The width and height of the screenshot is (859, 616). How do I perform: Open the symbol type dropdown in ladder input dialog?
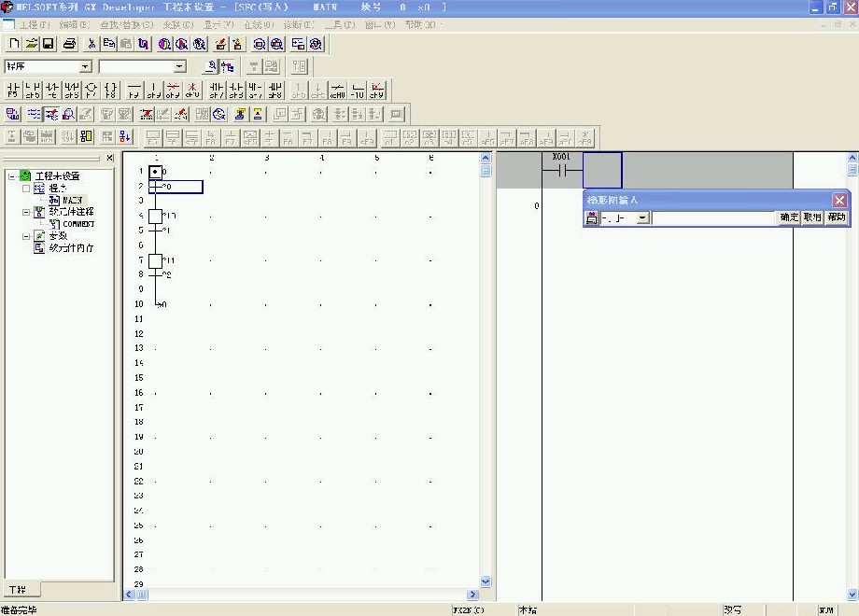(642, 217)
